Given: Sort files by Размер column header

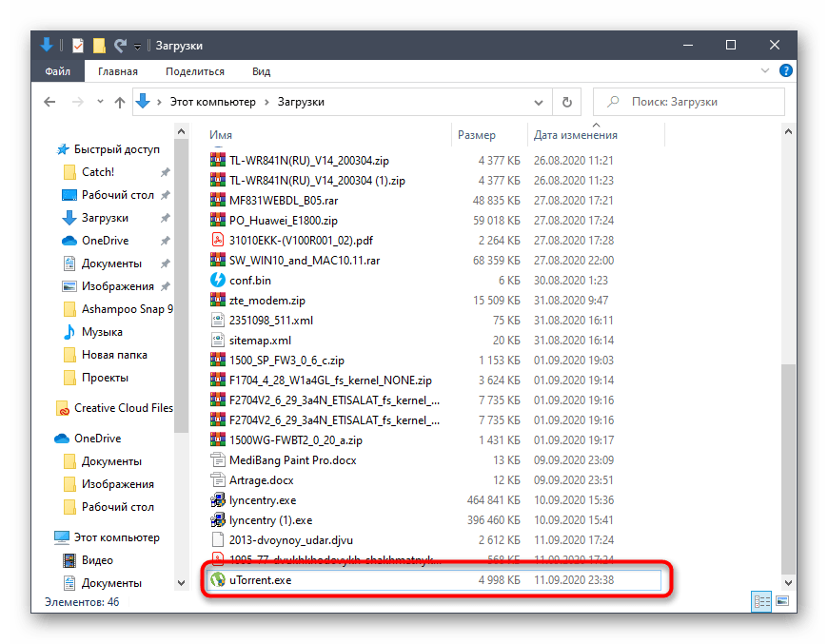Looking at the screenshot, I should (x=476, y=135).
